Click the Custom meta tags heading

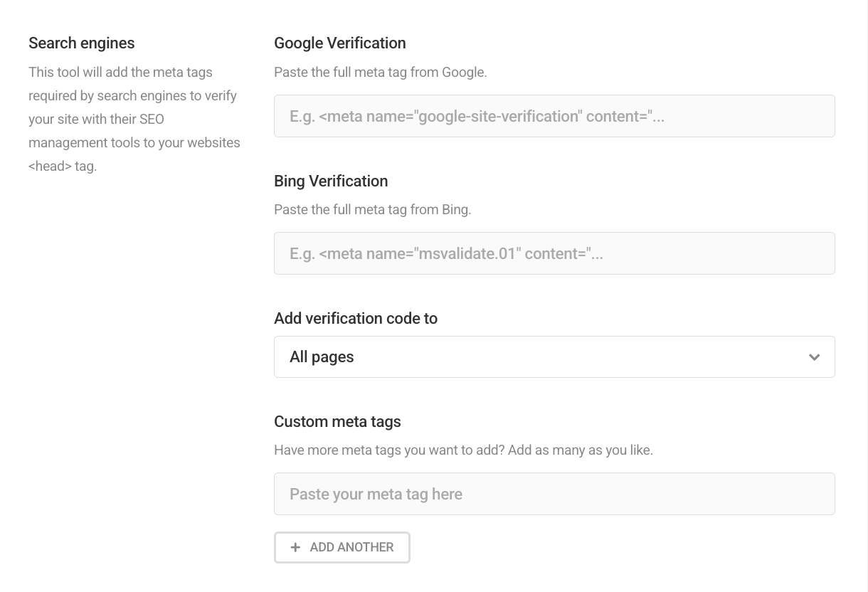(337, 421)
